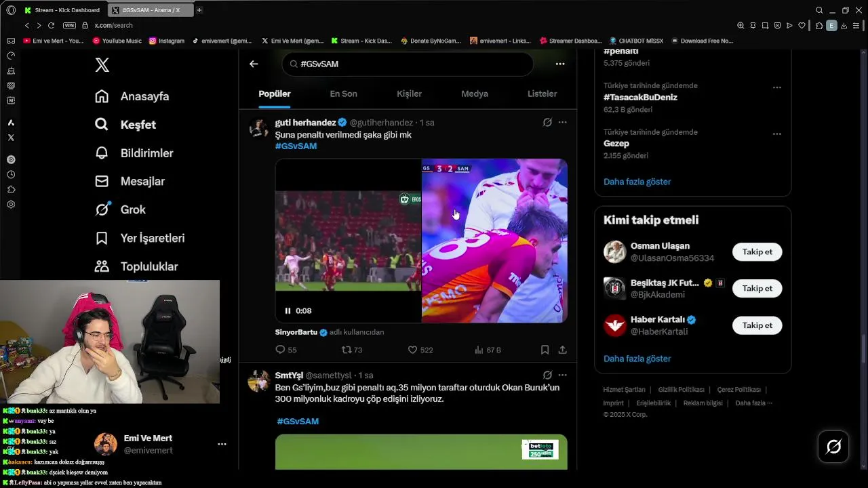Screen dimensions: 868x488
Task: Open options for Gezep trend
Action: tap(777, 134)
